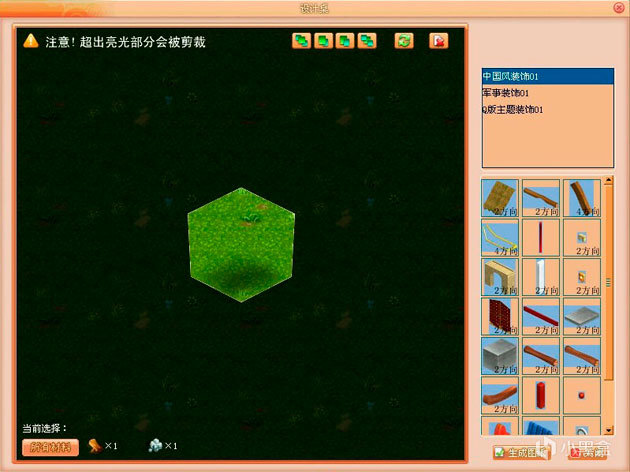
Task: Click the palette scrollbar up arrow
Action: 608,181
